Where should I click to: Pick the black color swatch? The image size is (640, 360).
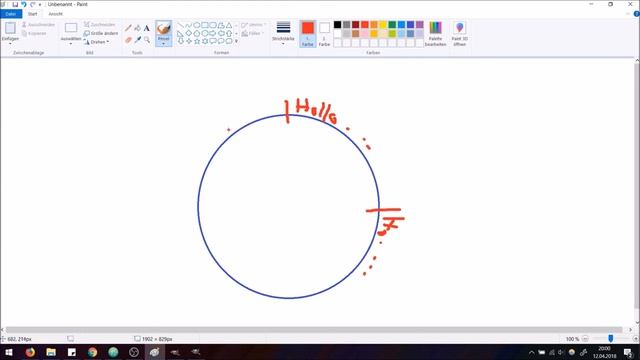(x=338, y=25)
